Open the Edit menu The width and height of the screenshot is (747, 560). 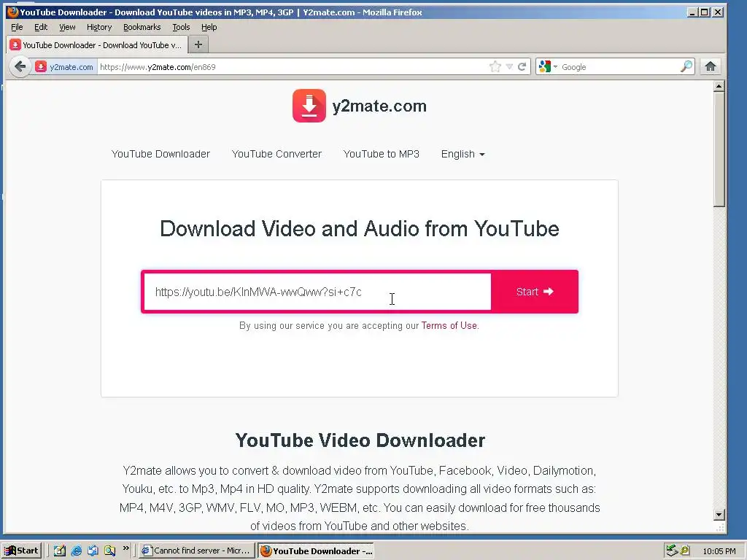pos(41,27)
